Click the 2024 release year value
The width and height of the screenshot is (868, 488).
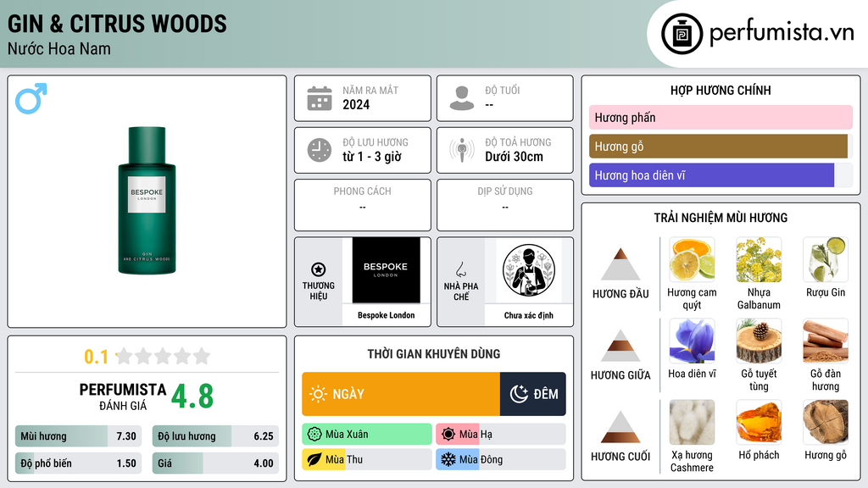tap(356, 104)
